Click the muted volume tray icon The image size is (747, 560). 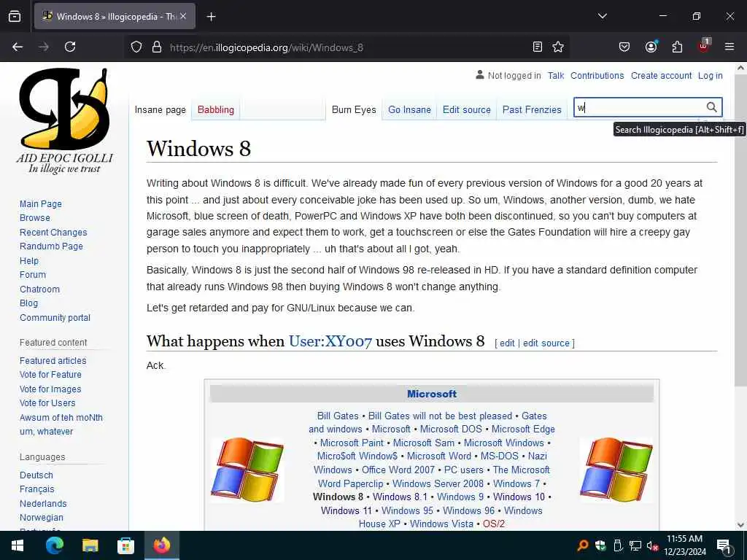click(653, 545)
